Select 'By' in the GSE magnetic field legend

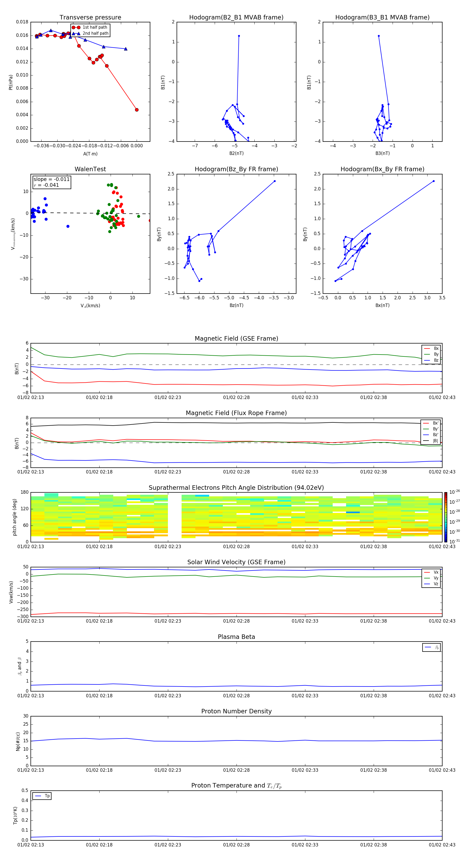tap(436, 354)
